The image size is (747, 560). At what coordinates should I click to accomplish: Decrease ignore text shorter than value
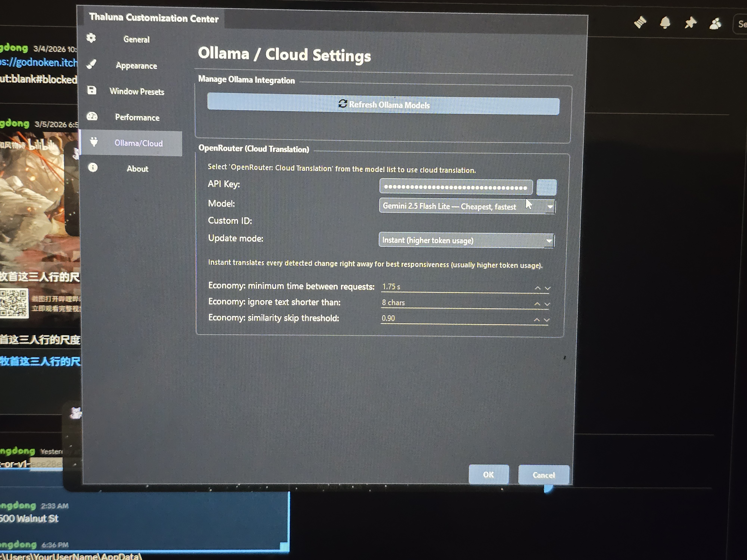[x=547, y=304]
